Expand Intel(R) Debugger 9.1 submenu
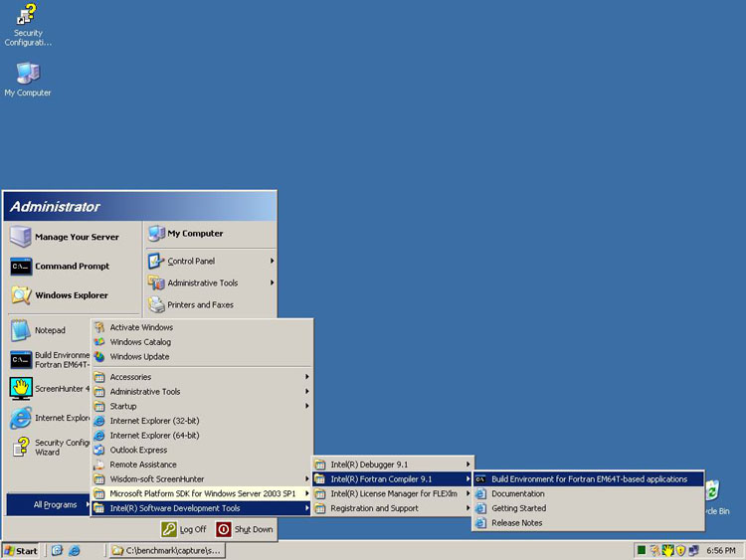The image size is (746, 560). pos(391,465)
